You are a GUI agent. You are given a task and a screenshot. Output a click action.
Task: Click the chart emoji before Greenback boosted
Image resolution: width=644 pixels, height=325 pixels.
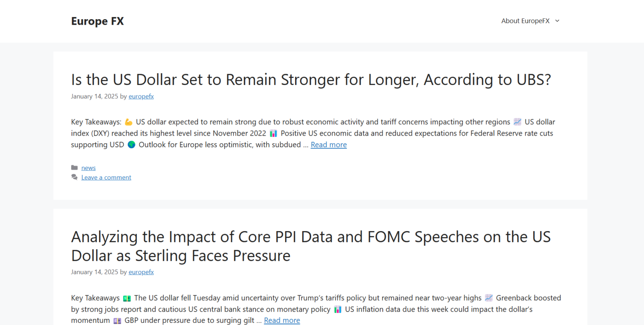[x=489, y=298]
